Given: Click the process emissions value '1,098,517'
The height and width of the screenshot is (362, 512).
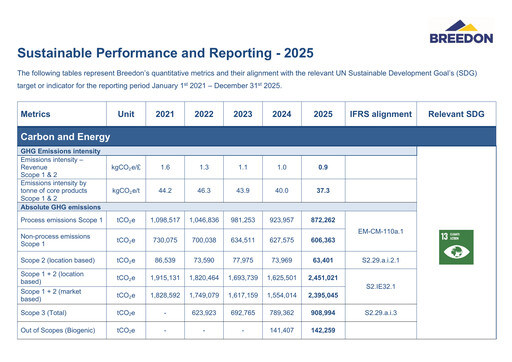Looking at the screenshot, I should (165, 220).
